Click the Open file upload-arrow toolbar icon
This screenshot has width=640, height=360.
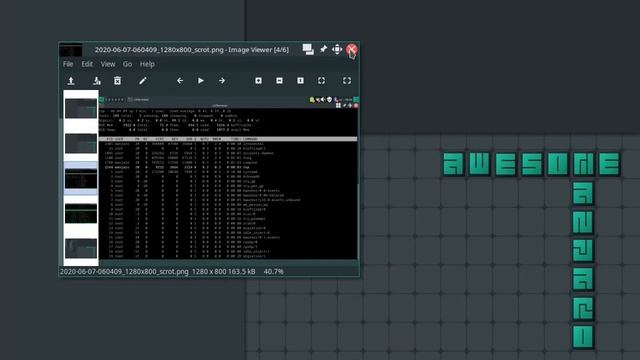coord(71,81)
